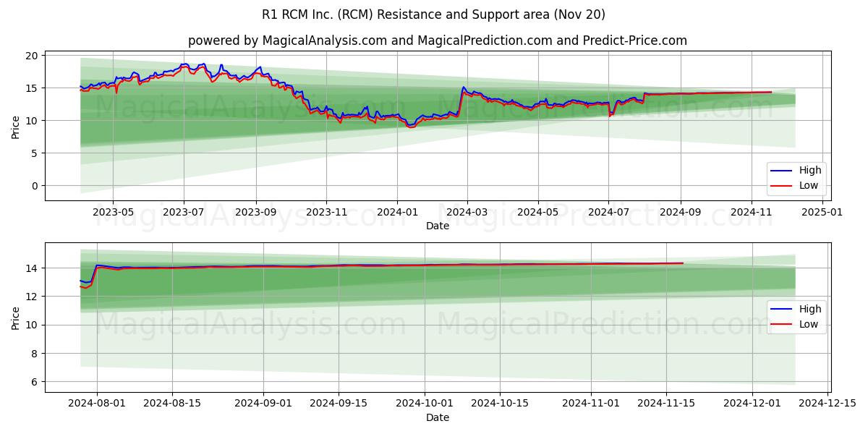Click the '2024-07' x-axis label in the top chart
Screen dimensions: 868x434
[608, 213]
